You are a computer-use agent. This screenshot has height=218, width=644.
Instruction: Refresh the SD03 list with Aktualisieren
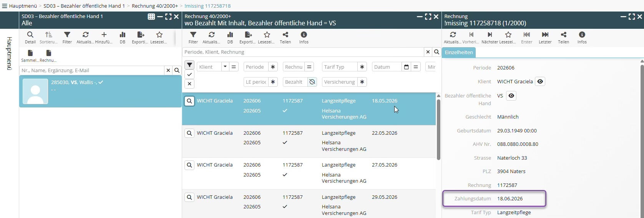tap(86, 38)
